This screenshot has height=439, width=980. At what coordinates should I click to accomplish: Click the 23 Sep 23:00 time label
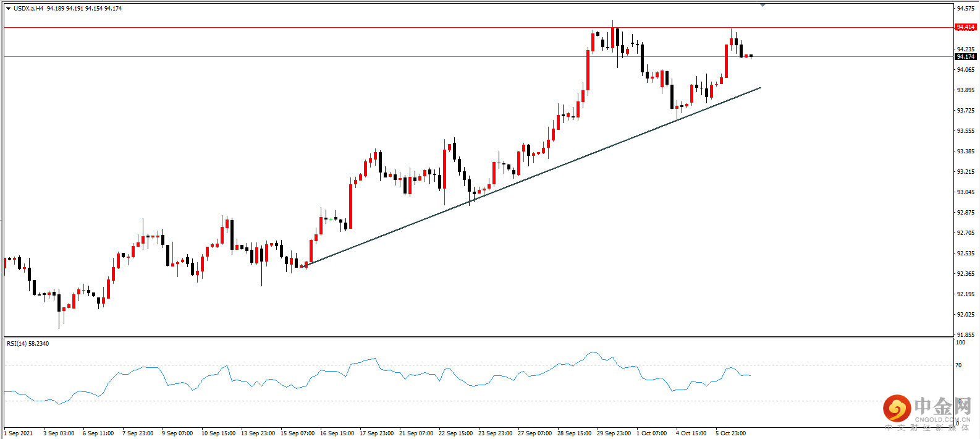495,433
